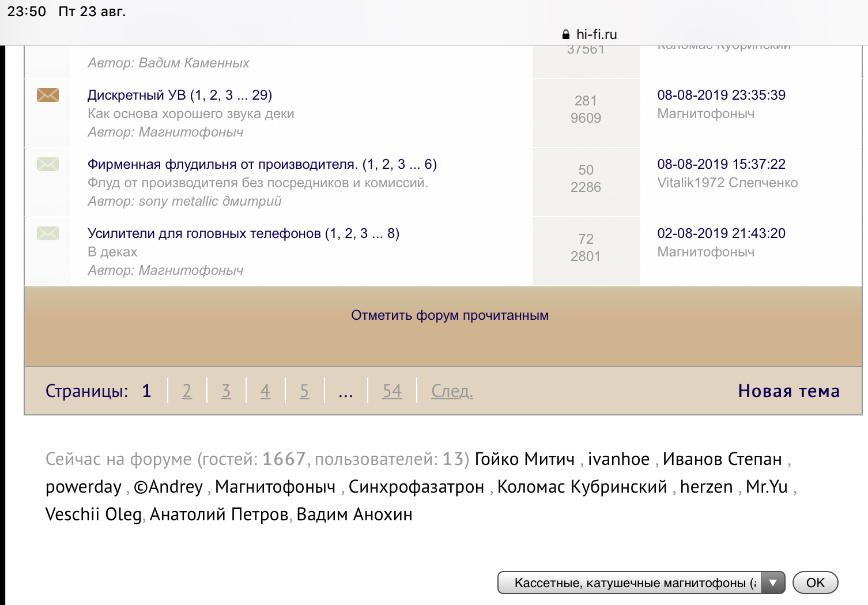Click envelope icon beside Усилители для головных телефонов
Screen dimensions: 868x605
pos(48,233)
